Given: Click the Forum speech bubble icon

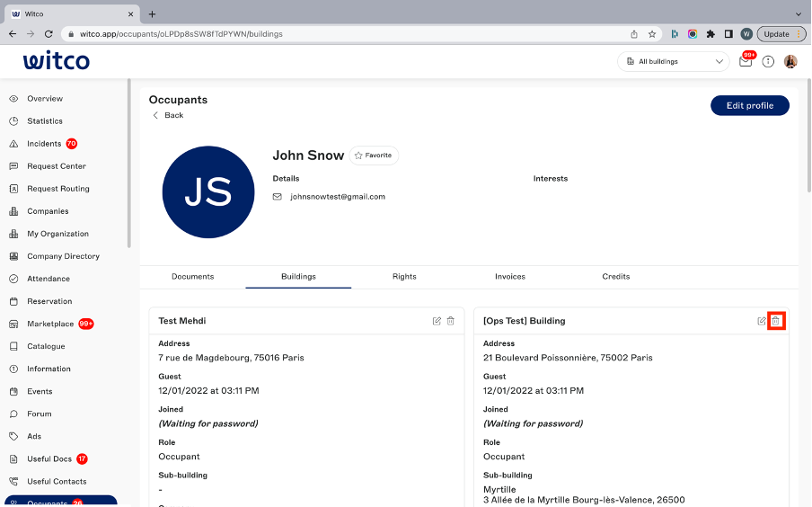Looking at the screenshot, I should point(14,414).
